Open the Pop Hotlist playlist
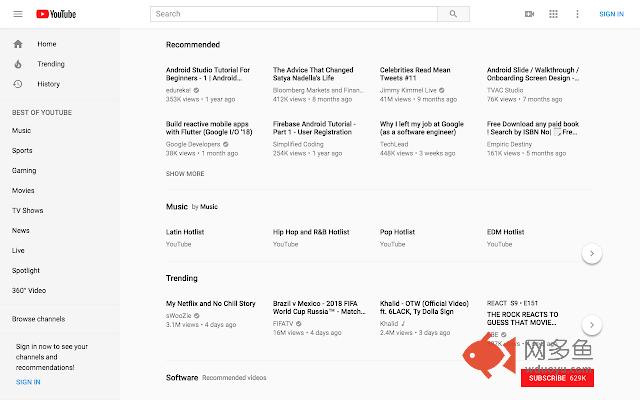This screenshot has height=400, width=640. [x=397, y=232]
